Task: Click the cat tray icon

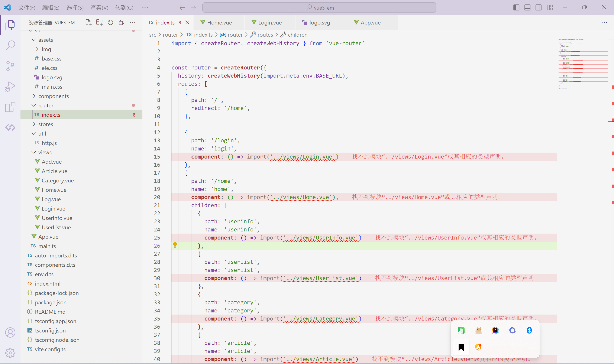Action: [x=478, y=330]
